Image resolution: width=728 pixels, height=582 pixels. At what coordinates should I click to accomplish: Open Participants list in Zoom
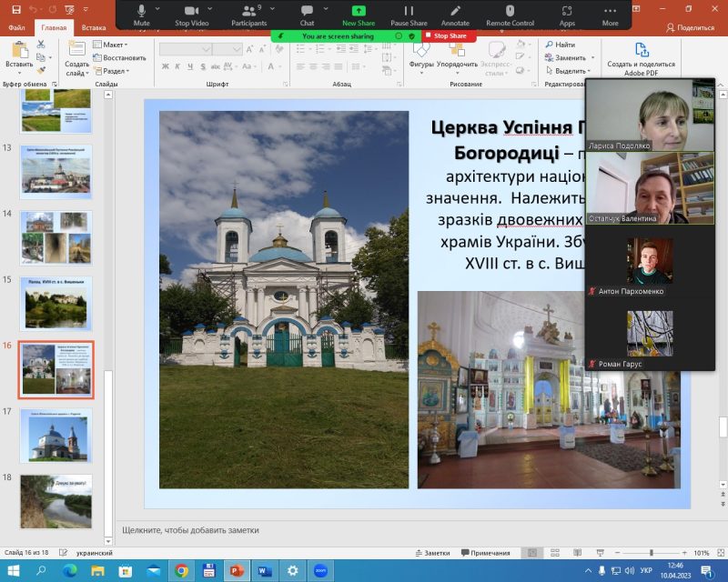coord(248,13)
